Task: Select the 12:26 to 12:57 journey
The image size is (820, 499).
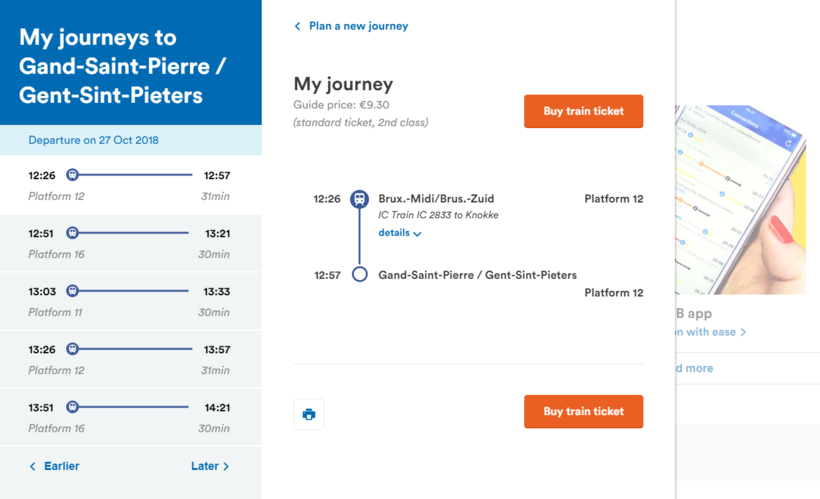Action: (x=130, y=185)
